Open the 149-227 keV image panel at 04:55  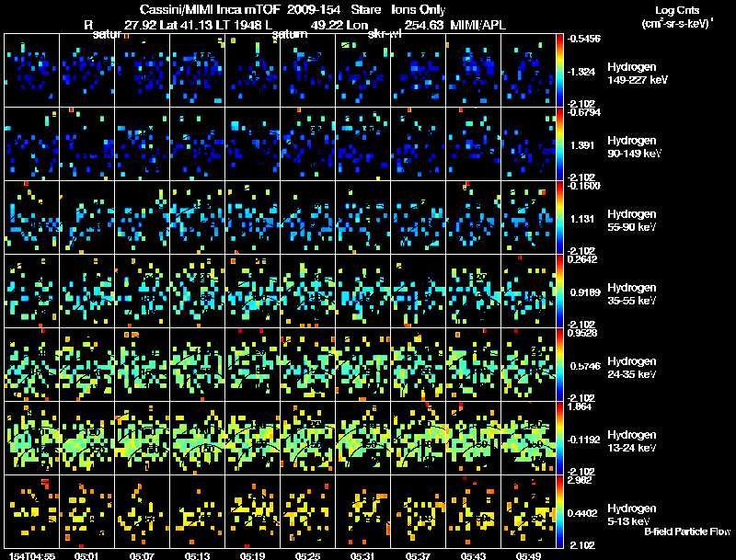[x=32, y=71]
